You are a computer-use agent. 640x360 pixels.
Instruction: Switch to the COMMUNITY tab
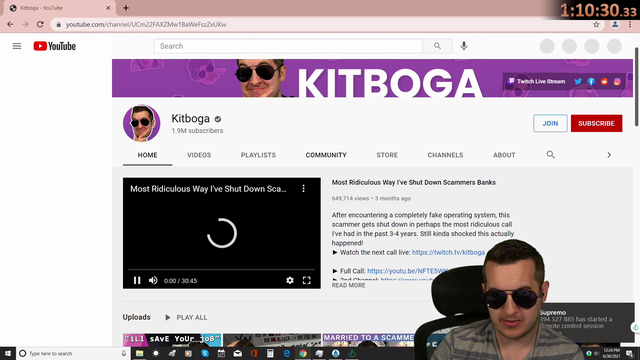click(x=326, y=155)
